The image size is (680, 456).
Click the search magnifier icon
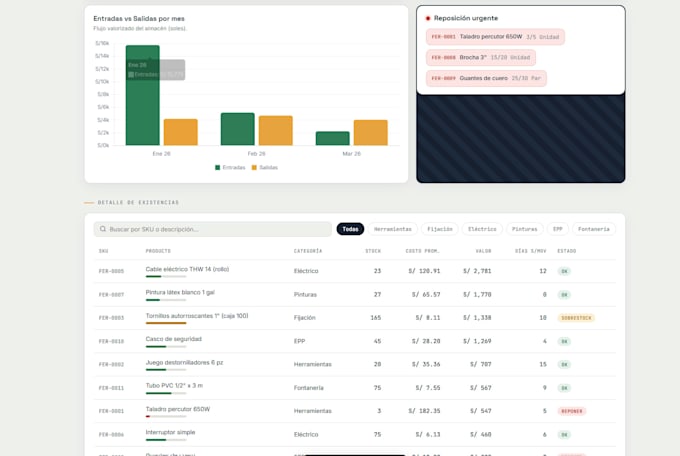pos(103,229)
